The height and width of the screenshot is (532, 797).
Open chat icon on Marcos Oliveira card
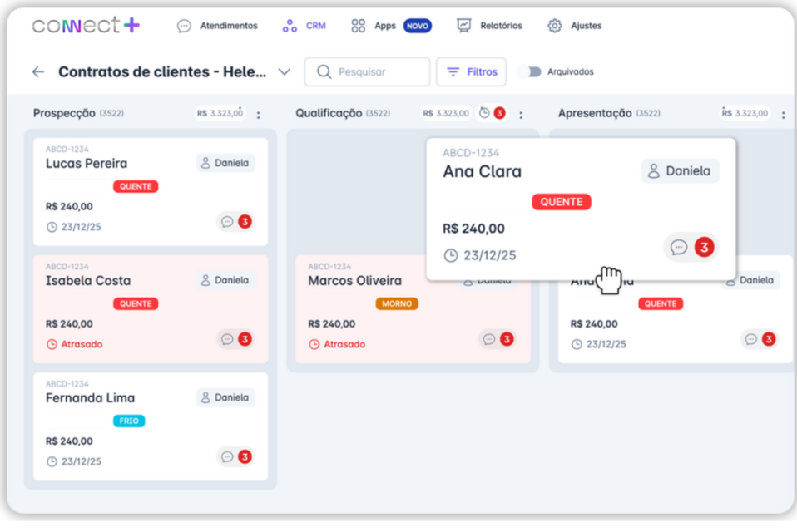489,339
